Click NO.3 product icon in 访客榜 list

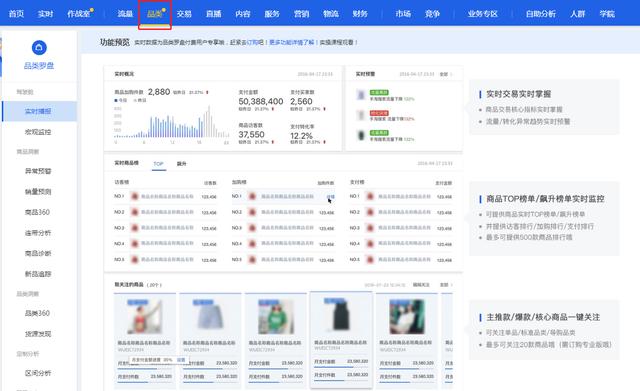point(134,228)
